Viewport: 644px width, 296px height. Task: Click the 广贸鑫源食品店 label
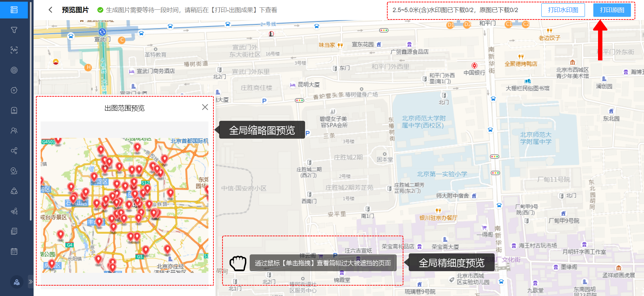click(409, 52)
